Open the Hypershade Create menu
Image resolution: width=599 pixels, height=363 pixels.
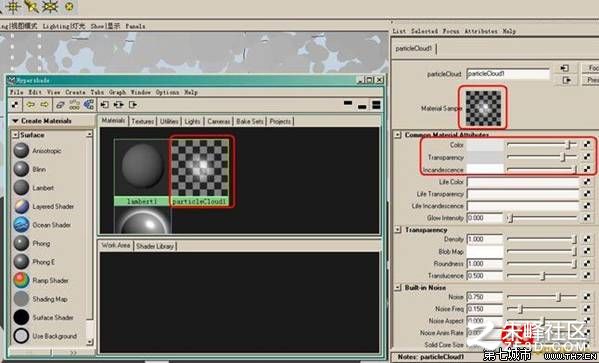click(75, 92)
